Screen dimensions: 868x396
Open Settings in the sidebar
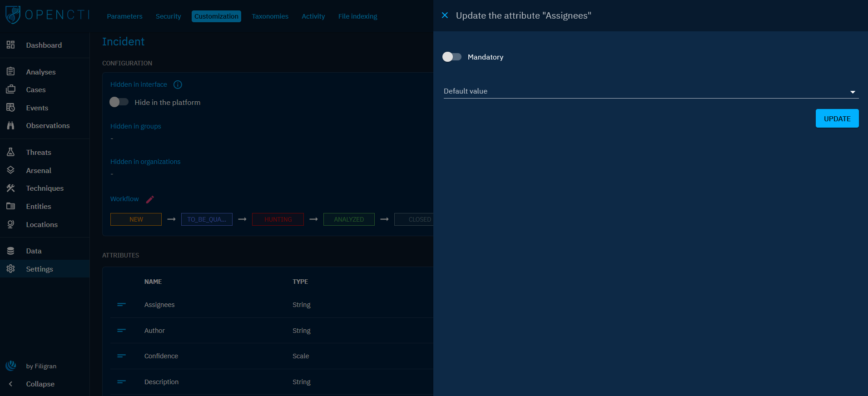coord(40,269)
